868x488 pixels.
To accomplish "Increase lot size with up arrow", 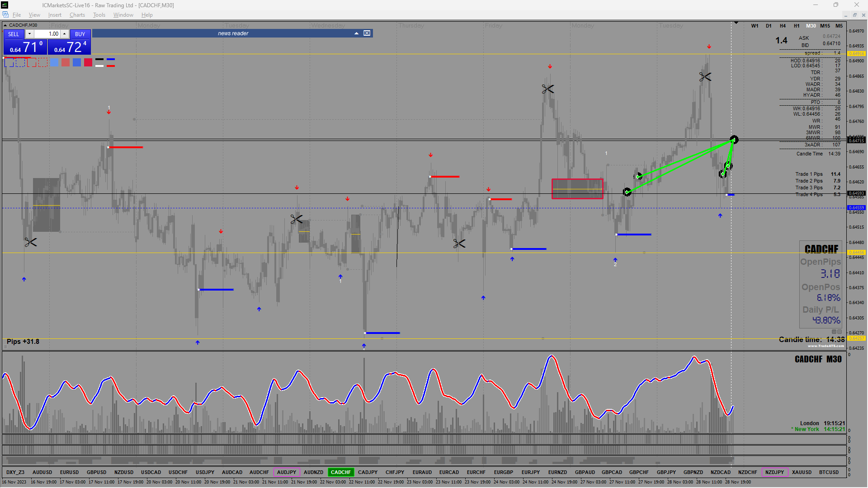I will pyautogui.click(x=65, y=34).
